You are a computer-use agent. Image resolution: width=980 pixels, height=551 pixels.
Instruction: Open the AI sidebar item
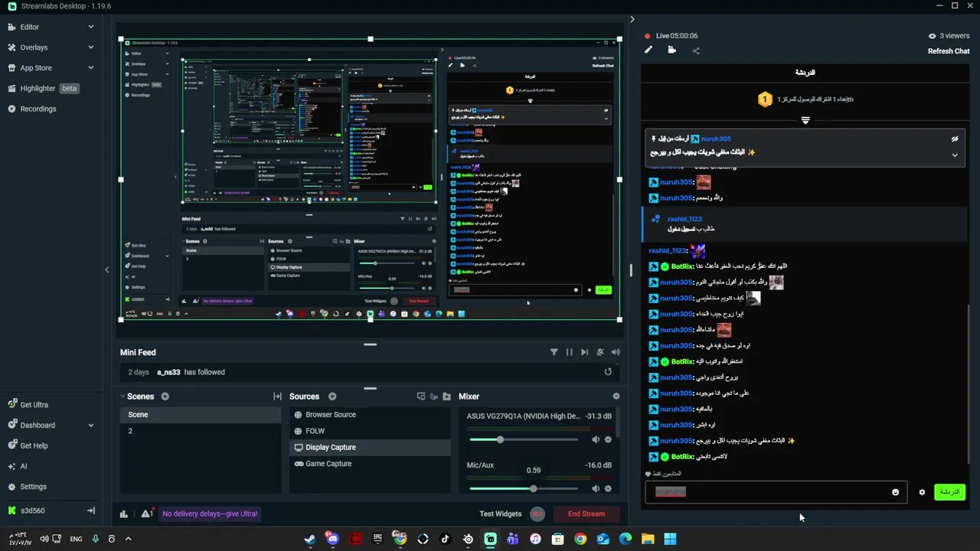pyautogui.click(x=23, y=466)
